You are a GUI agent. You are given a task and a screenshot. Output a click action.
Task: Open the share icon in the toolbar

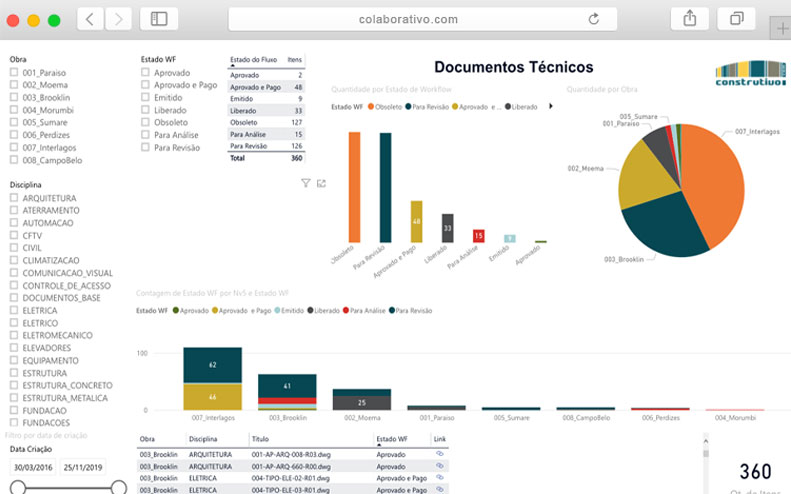[x=690, y=19]
